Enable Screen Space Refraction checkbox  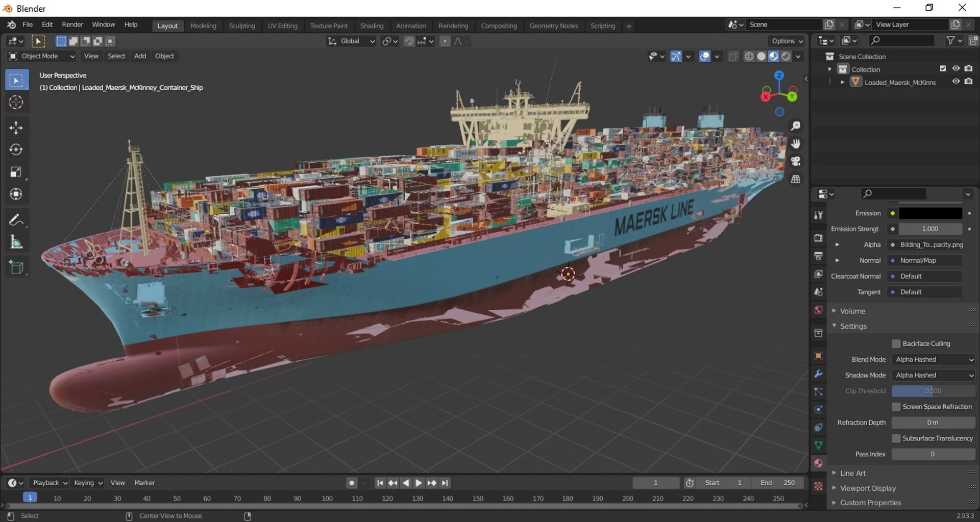pyautogui.click(x=896, y=407)
